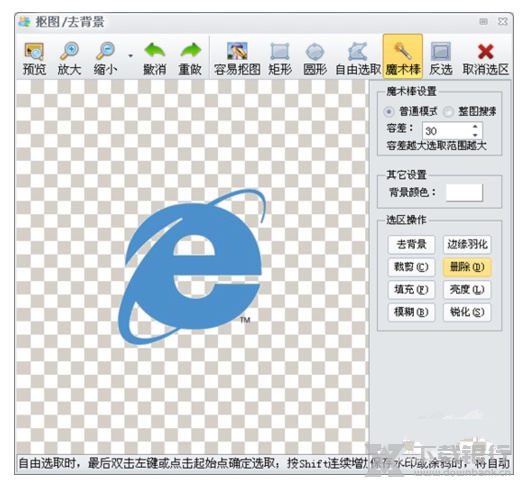529x485 pixels.
Task: Click the blue IE logo on canvas
Action: (x=192, y=267)
